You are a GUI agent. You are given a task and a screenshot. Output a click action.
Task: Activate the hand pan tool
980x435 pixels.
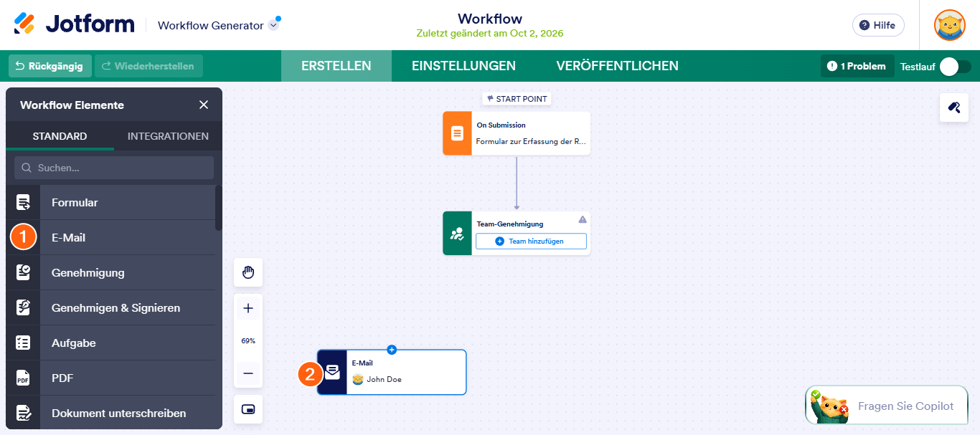pos(248,272)
